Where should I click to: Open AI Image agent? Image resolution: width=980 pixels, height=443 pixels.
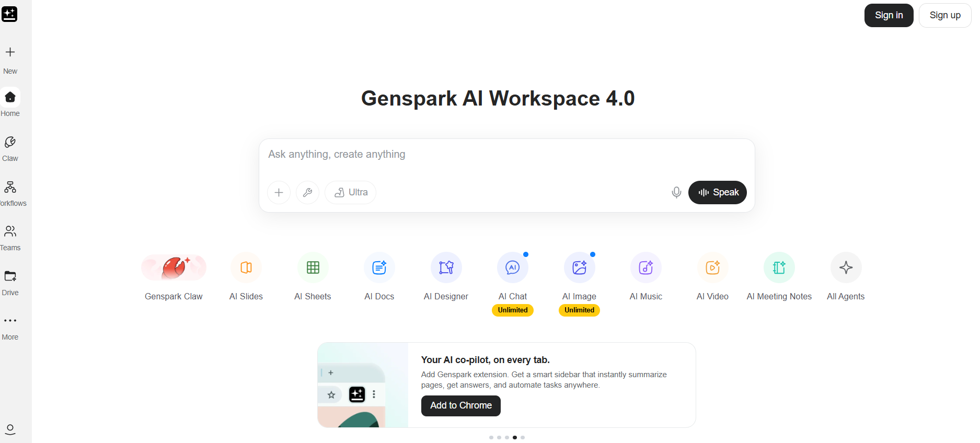[x=579, y=277]
